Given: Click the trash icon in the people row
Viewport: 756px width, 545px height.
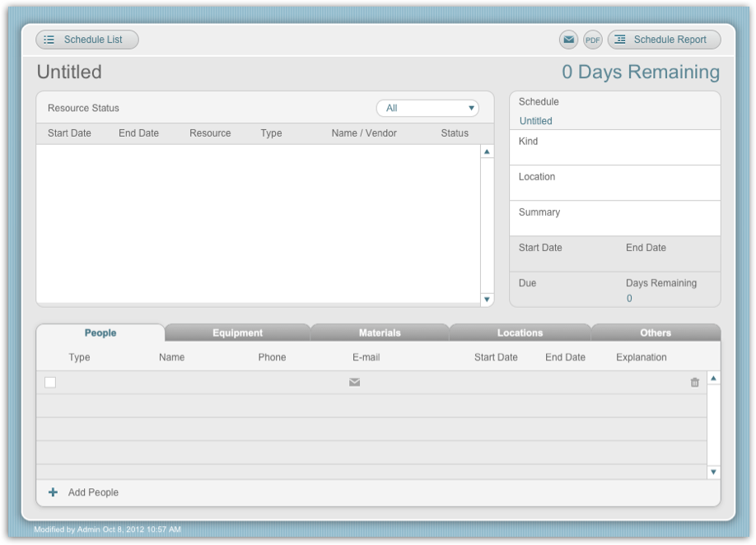Looking at the screenshot, I should pyautogui.click(x=693, y=380).
